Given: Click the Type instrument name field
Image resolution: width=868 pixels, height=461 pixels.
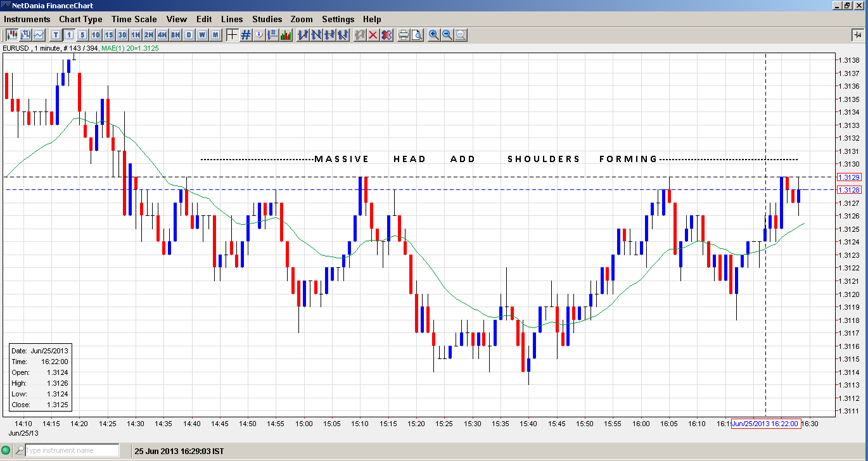Looking at the screenshot, I should pos(72,450).
